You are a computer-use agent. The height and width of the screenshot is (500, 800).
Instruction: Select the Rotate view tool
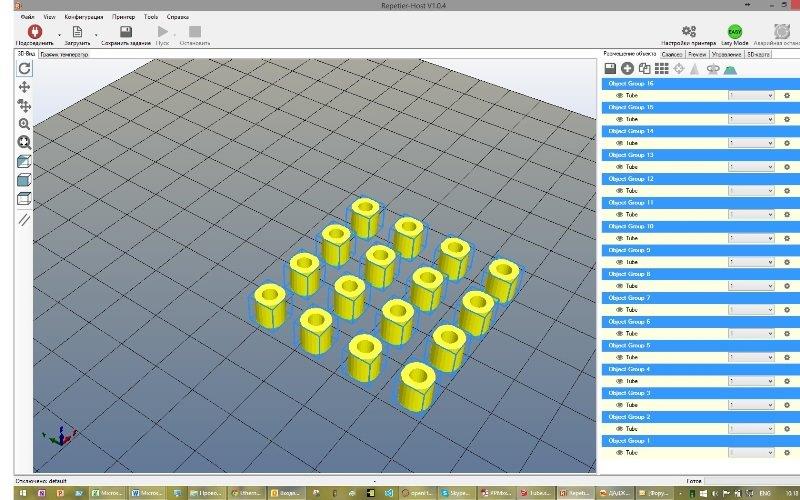click(x=24, y=68)
